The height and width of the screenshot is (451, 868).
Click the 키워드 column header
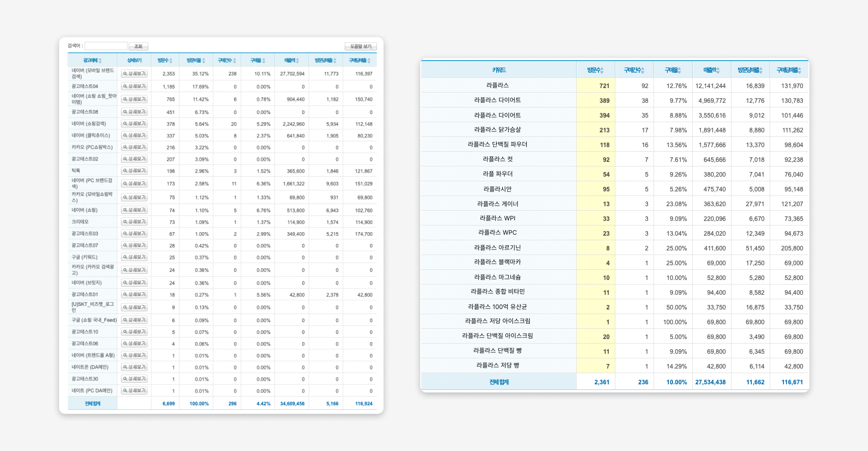coord(499,70)
